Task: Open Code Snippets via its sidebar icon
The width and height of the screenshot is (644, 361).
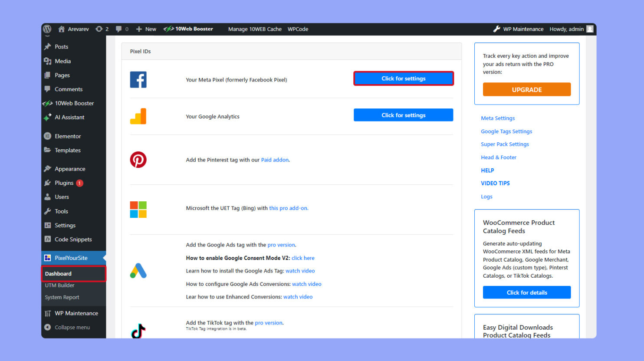Action: [x=47, y=239]
